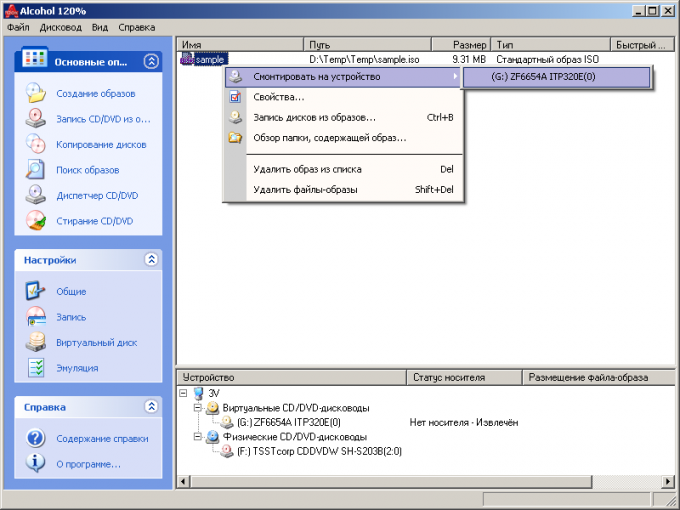Click the Эмуляция checklist icon

36,368
